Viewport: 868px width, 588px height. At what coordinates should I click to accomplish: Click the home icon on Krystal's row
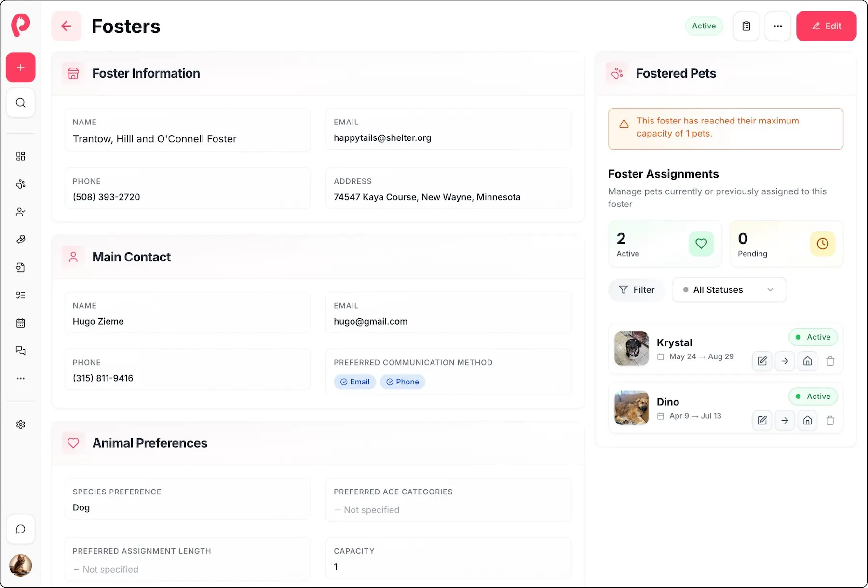click(807, 361)
